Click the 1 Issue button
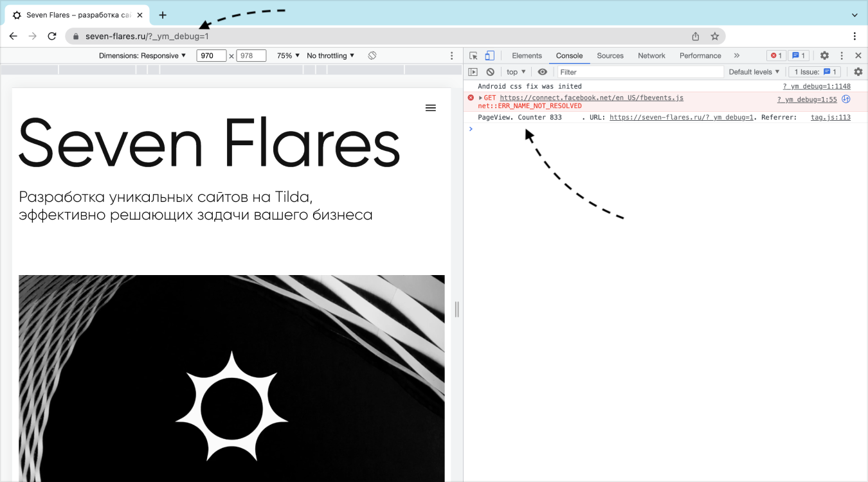 tap(815, 72)
